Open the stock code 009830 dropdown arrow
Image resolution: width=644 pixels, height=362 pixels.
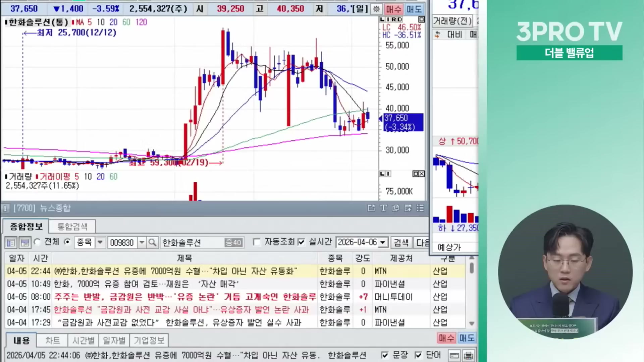pos(142,242)
